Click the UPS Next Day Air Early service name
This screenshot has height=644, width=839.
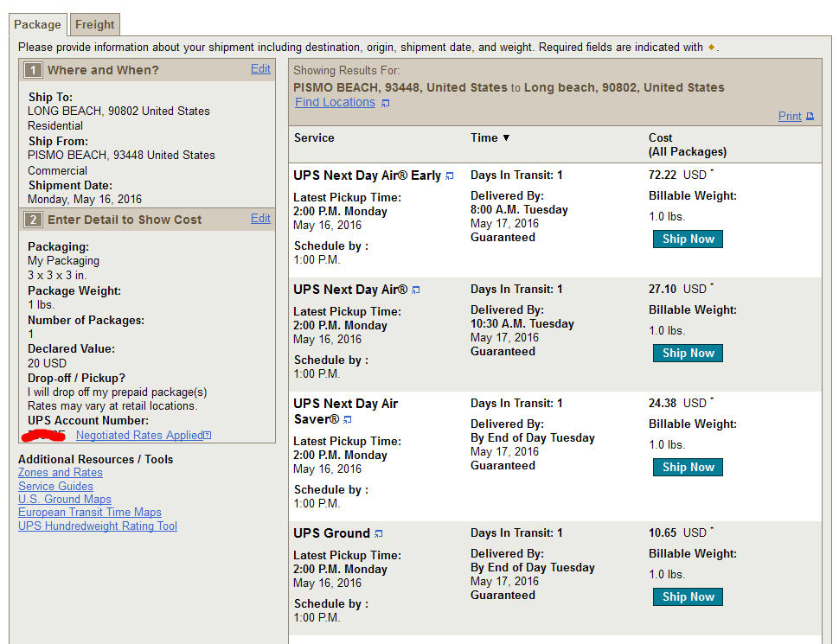[x=367, y=175]
